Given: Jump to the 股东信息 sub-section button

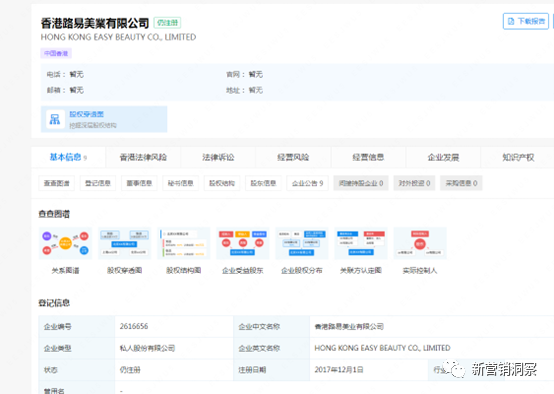Looking at the screenshot, I should pyautogui.click(x=263, y=183).
